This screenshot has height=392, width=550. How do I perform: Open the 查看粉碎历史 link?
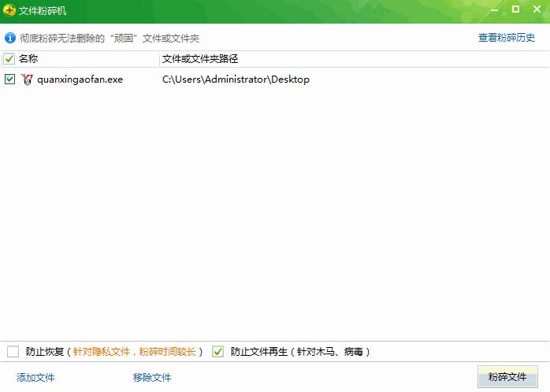click(507, 38)
